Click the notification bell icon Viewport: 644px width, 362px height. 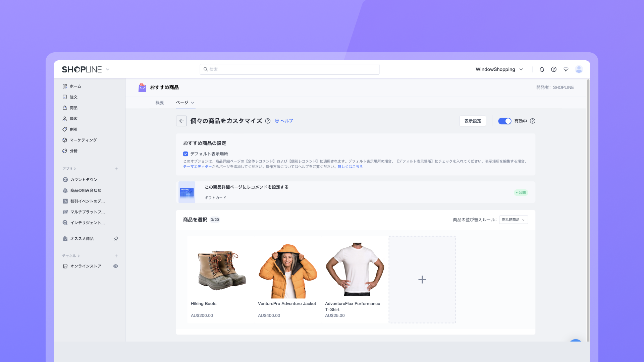pyautogui.click(x=542, y=69)
